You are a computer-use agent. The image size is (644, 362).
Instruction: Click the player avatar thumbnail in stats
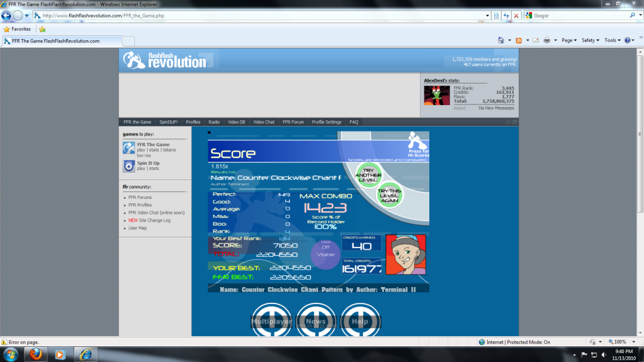pyautogui.click(x=437, y=96)
